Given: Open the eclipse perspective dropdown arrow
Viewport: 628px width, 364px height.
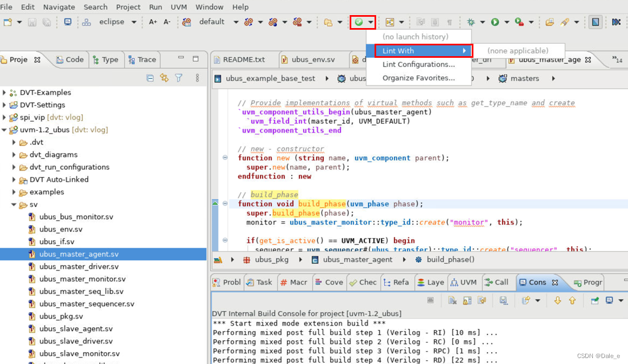Looking at the screenshot, I should 134,22.
